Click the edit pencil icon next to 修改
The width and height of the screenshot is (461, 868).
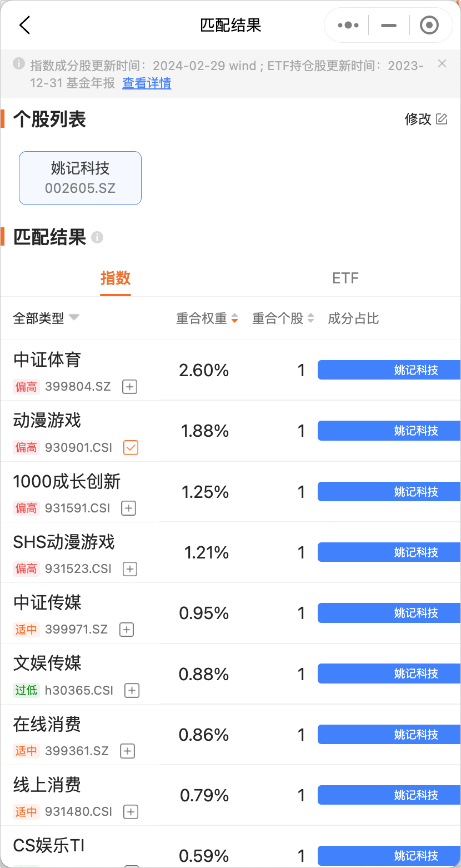(442, 119)
